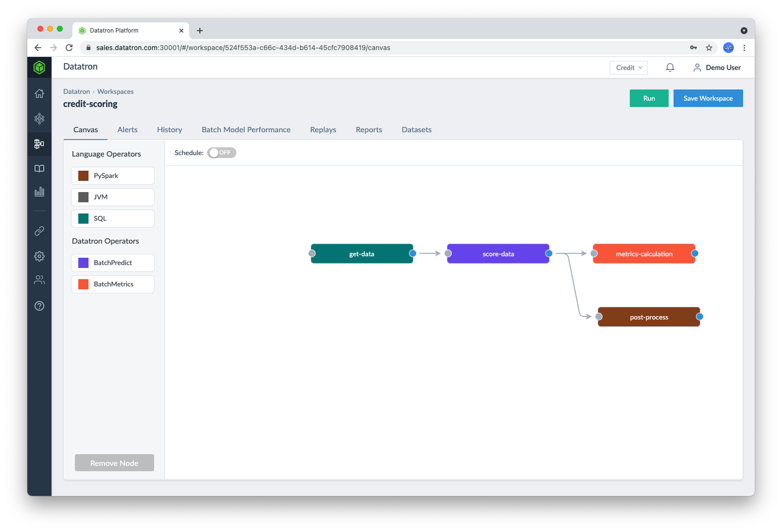The height and width of the screenshot is (532, 782).
Task: Open a new browser tab with plus
Action: 200,31
